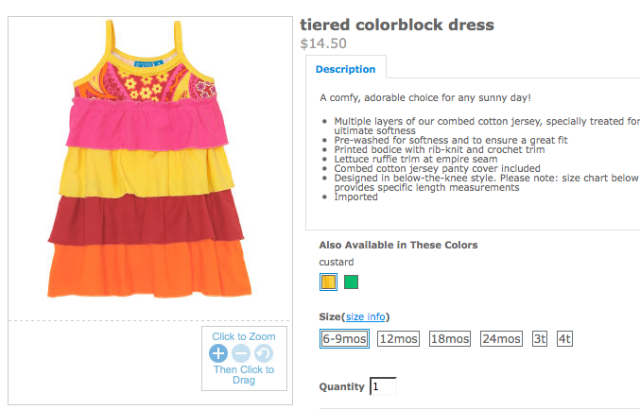Image resolution: width=640 pixels, height=410 pixels.
Task: Click the 'Also Available in These Colors' heading
Action: coord(398,245)
